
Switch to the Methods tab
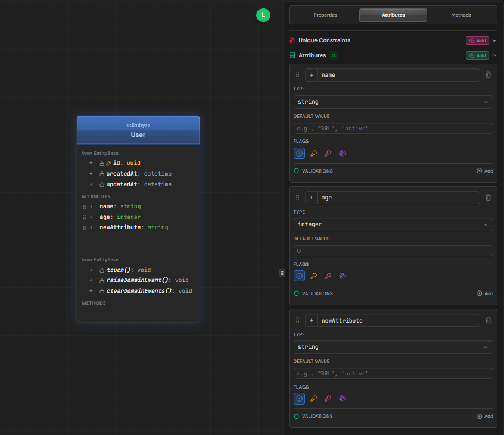(x=461, y=15)
